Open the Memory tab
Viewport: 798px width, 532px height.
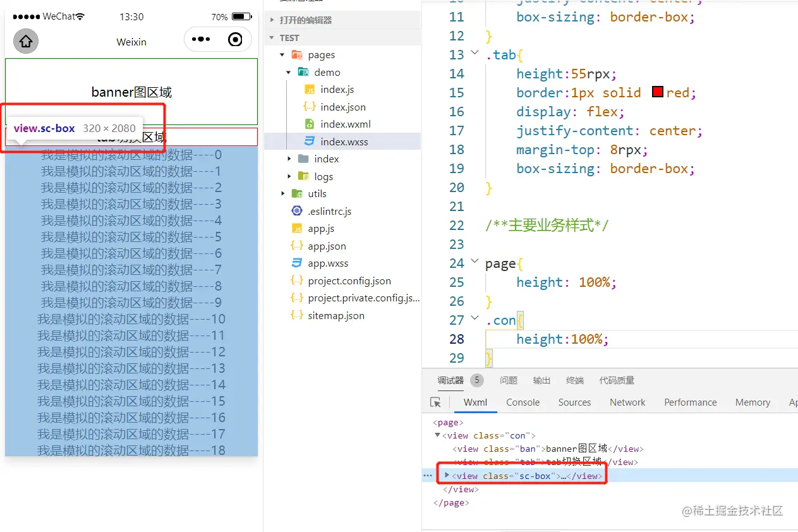coord(753,402)
